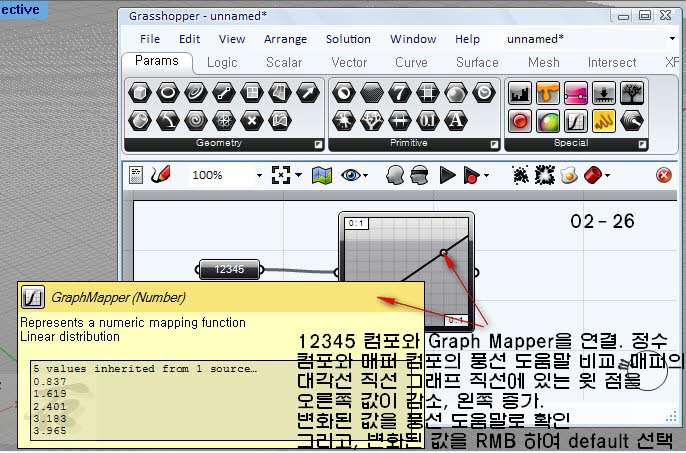
Task: Switch to the Logic tab
Action: [x=222, y=63]
